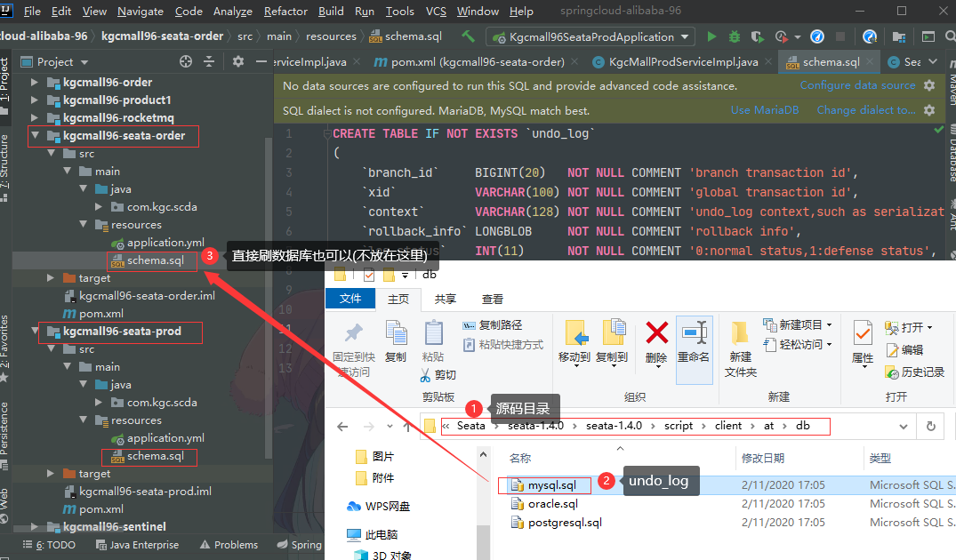Close the schema.sql editor tab
The height and width of the screenshot is (560, 956).
870,61
